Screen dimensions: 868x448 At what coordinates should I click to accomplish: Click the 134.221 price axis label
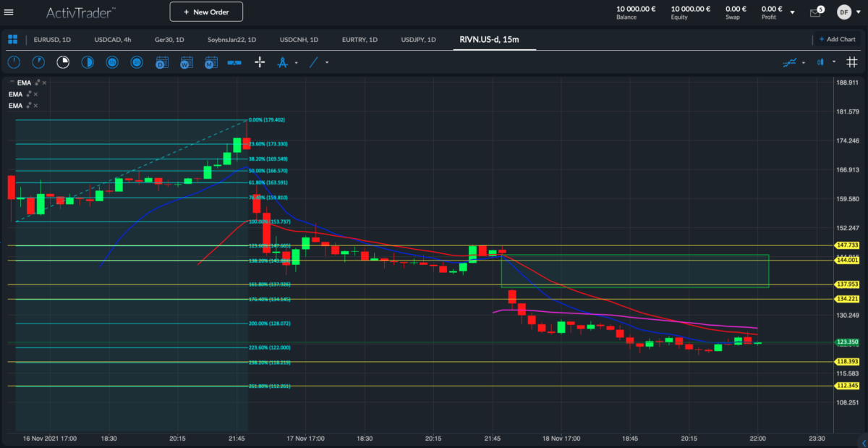(846, 299)
